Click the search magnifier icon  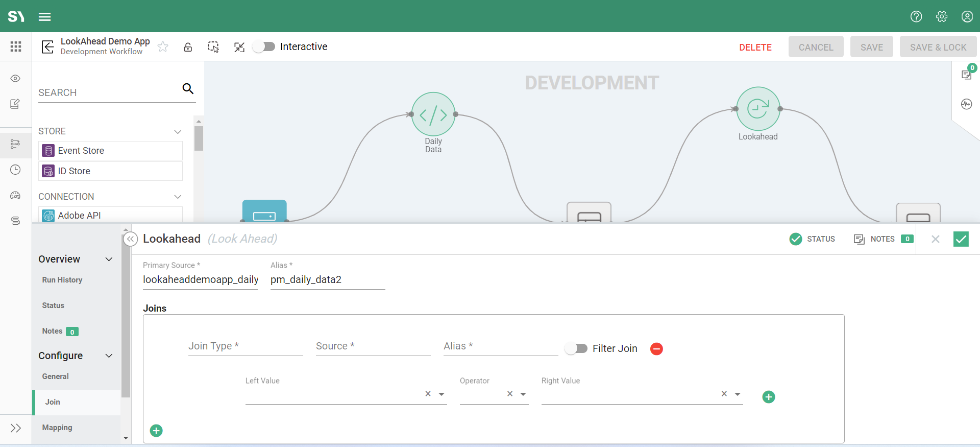point(188,89)
